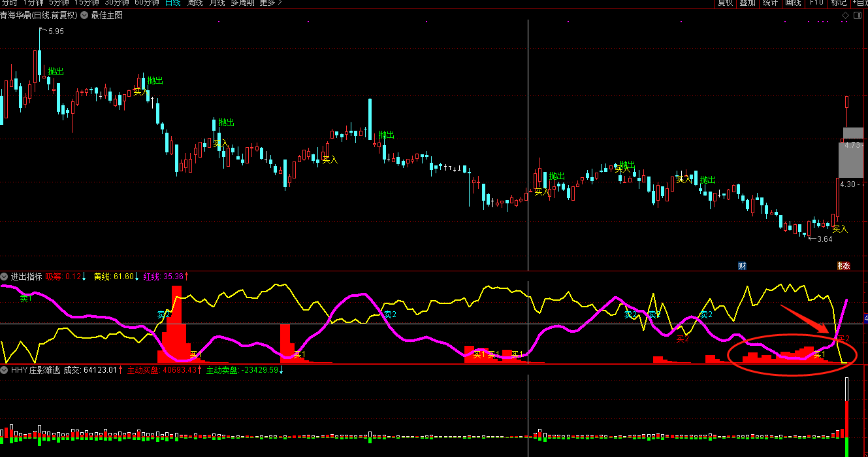Activate the 画线 drawing tools

tap(793, 3)
